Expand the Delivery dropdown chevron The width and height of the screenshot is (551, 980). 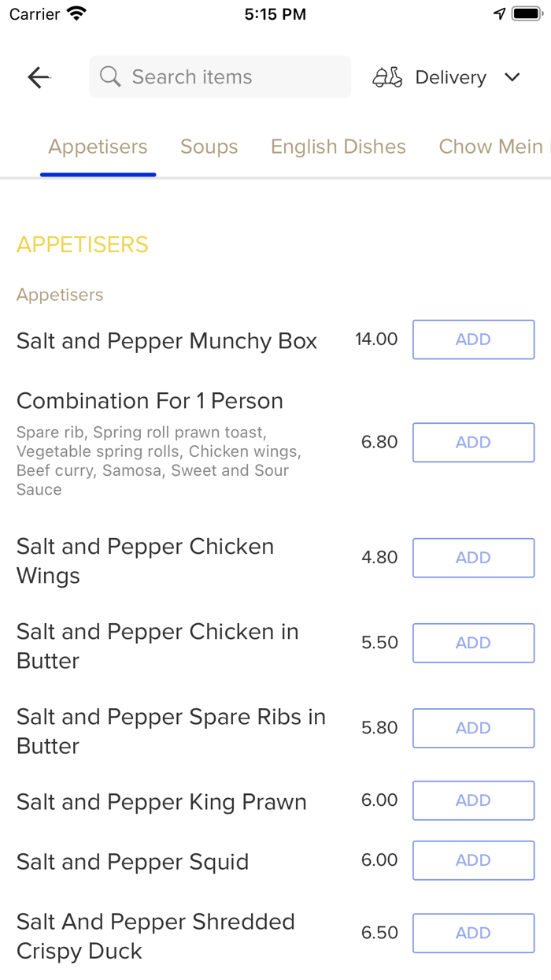point(512,77)
